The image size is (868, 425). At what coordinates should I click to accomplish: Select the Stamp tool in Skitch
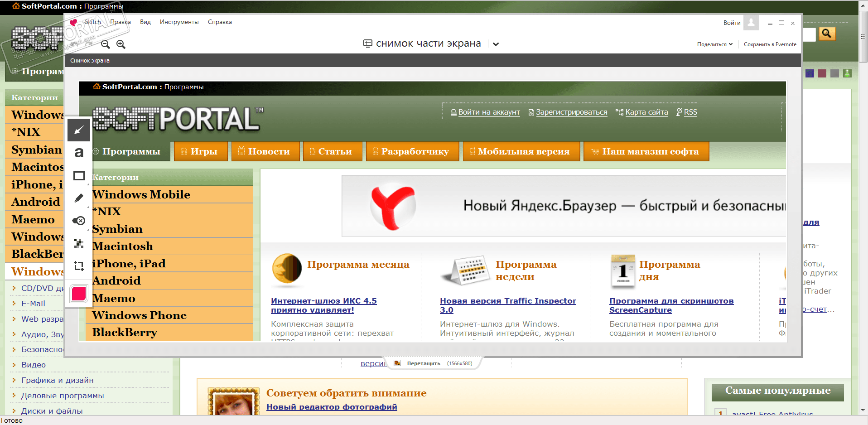click(x=79, y=221)
